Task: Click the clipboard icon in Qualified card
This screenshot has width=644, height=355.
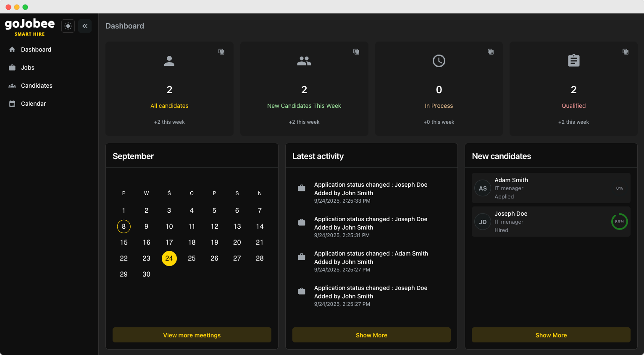Action: pos(573,61)
